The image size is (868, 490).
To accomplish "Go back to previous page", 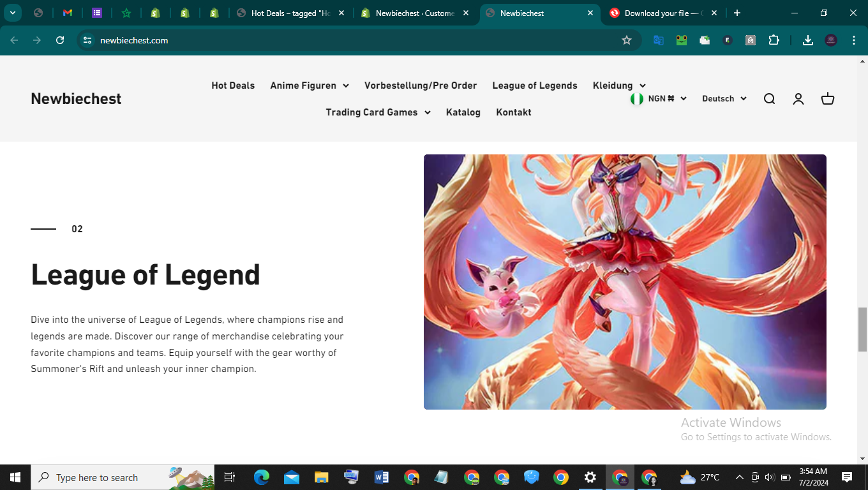I will (14, 40).
